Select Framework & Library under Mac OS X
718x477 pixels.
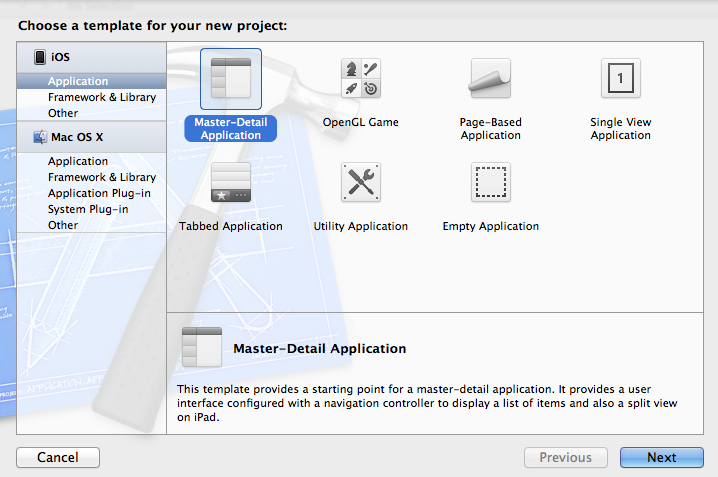(92, 177)
